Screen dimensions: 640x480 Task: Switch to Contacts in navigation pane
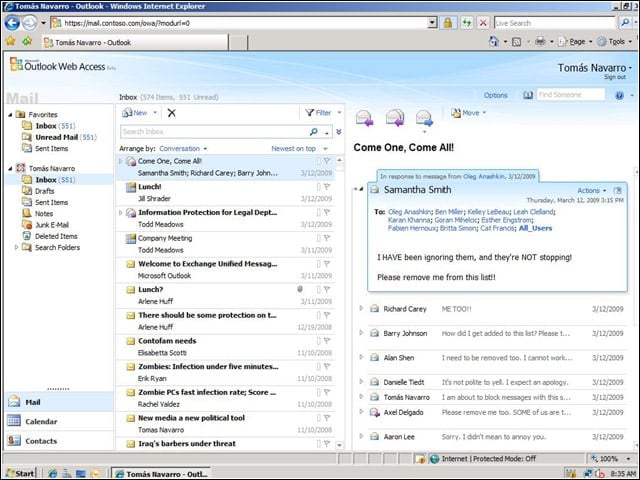(59, 441)
